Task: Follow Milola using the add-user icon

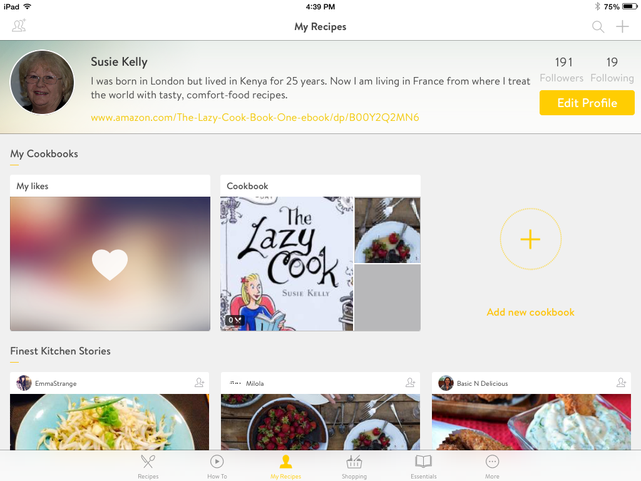Action: click(x=410, y=383)
